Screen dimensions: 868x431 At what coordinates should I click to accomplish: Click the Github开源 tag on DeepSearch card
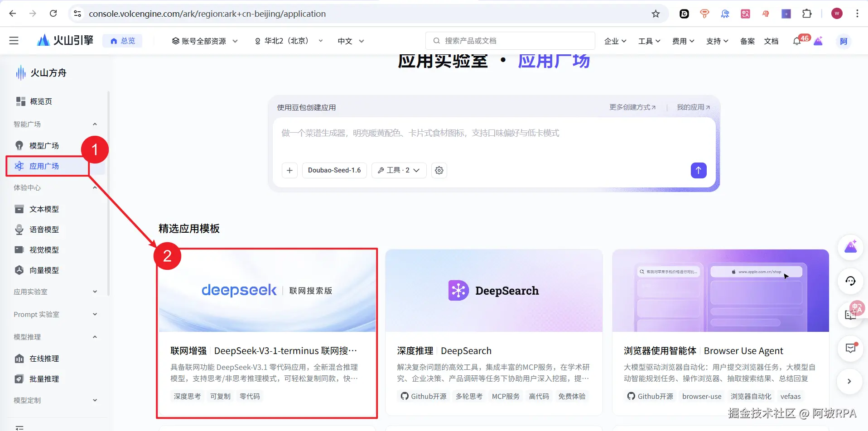point(424,396)
